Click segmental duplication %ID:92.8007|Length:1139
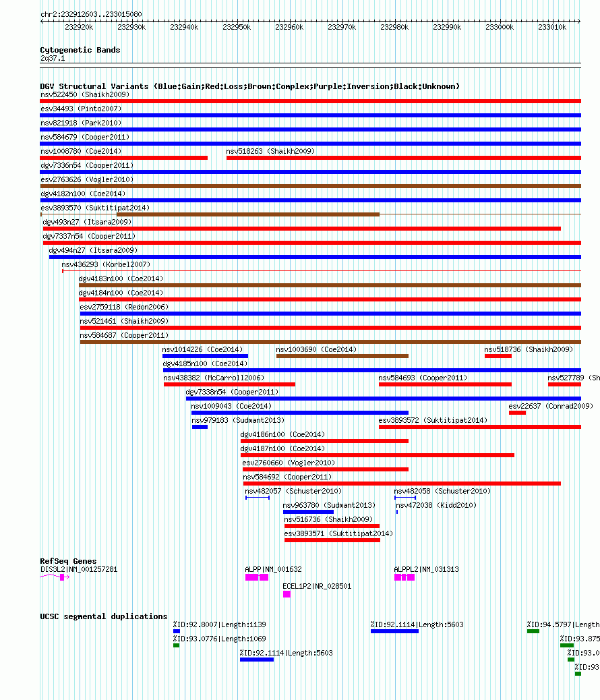The height and width of the screenshot is (700, 600). (177, 631)
